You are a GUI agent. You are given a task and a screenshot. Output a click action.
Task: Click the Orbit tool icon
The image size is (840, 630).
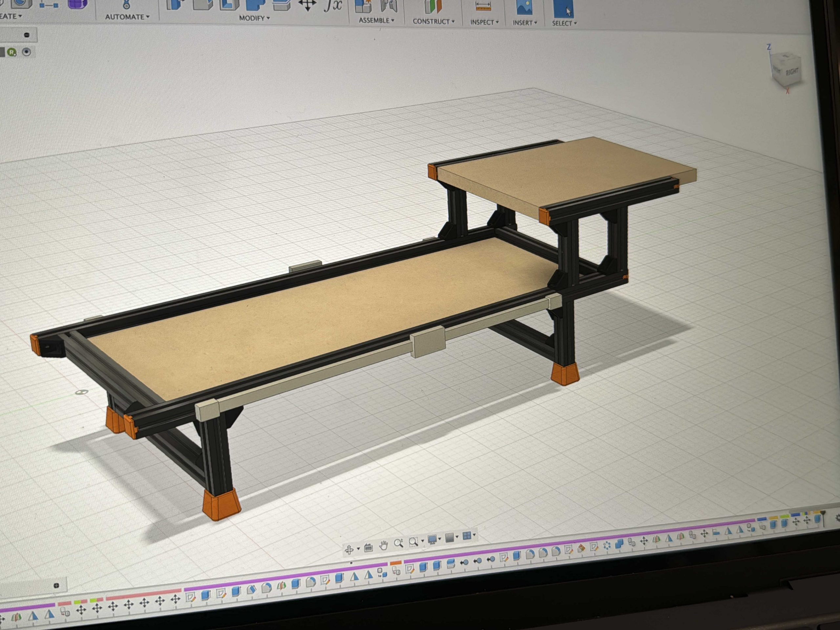348,550
